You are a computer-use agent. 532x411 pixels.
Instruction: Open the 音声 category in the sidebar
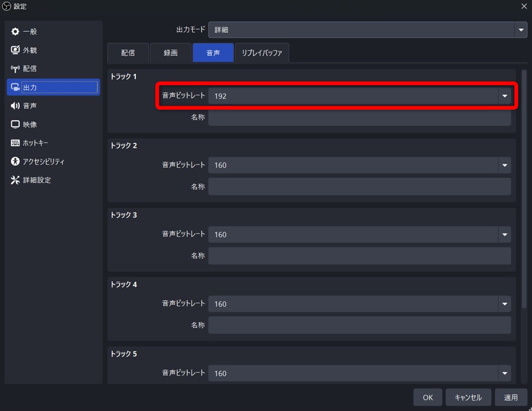coord(53,105)
